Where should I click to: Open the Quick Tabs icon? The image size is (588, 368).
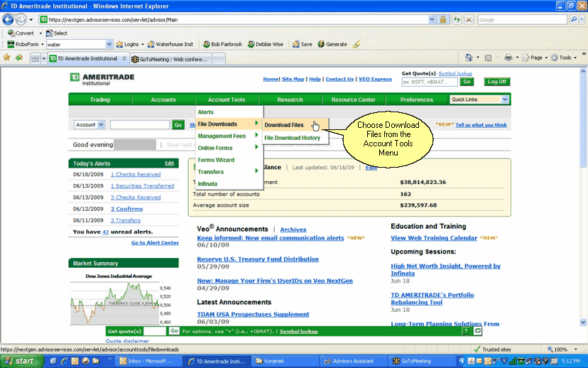point(35,58)
